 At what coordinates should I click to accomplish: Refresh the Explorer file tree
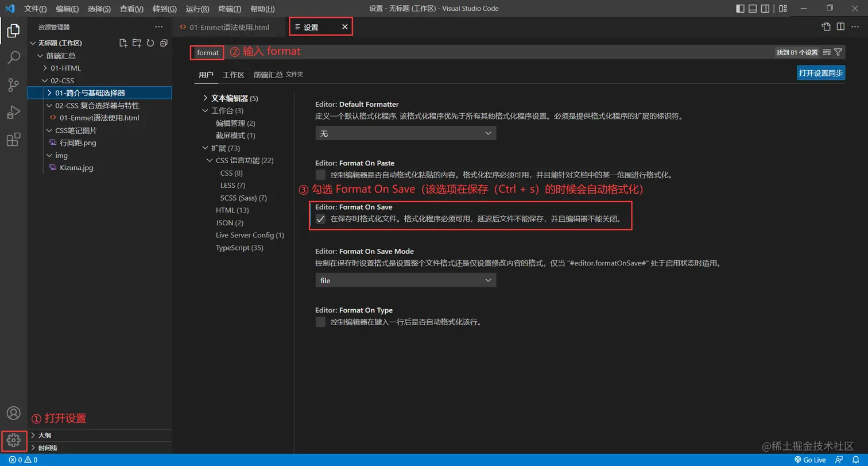click(x=150, y=43)
